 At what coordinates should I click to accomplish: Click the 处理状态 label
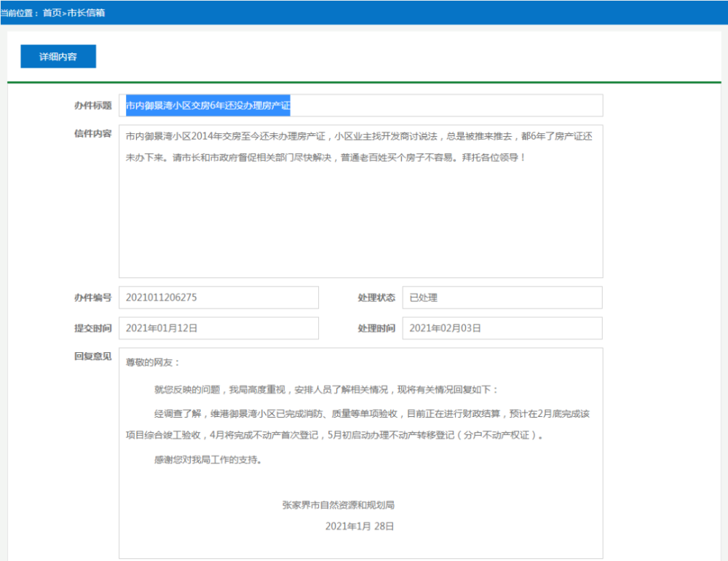(376, 298)
